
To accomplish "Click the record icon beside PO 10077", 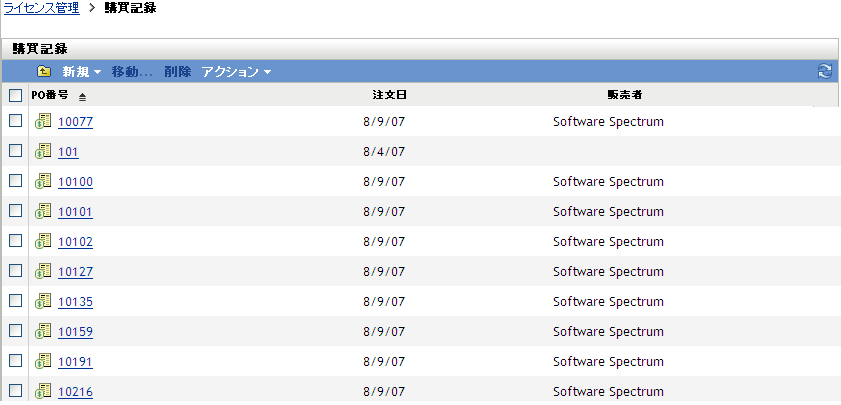I will click(x=43, y=121).
